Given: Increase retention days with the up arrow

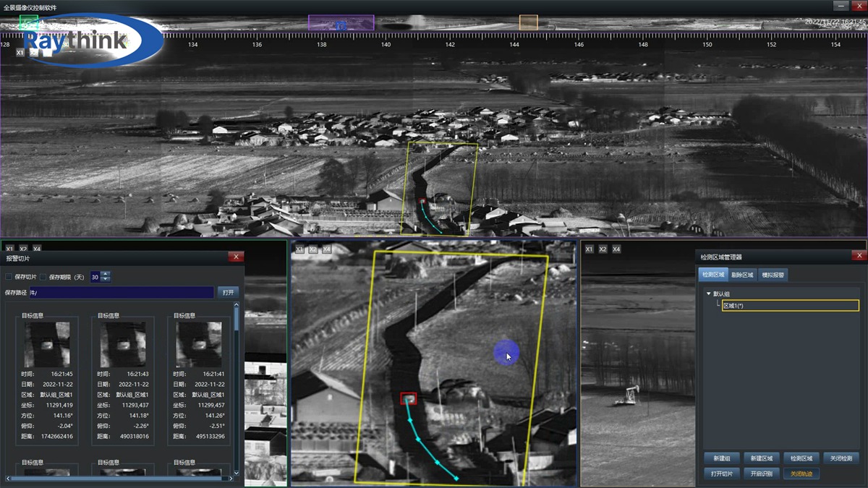Looking at the screenshot, I should click(x=106, y=274).
